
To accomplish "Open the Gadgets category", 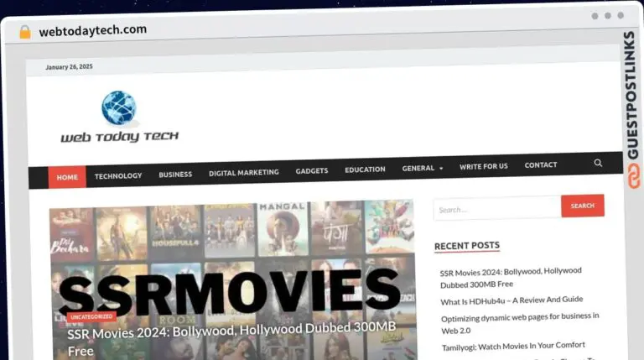I will pyautogui.click(x=312, y=170).
